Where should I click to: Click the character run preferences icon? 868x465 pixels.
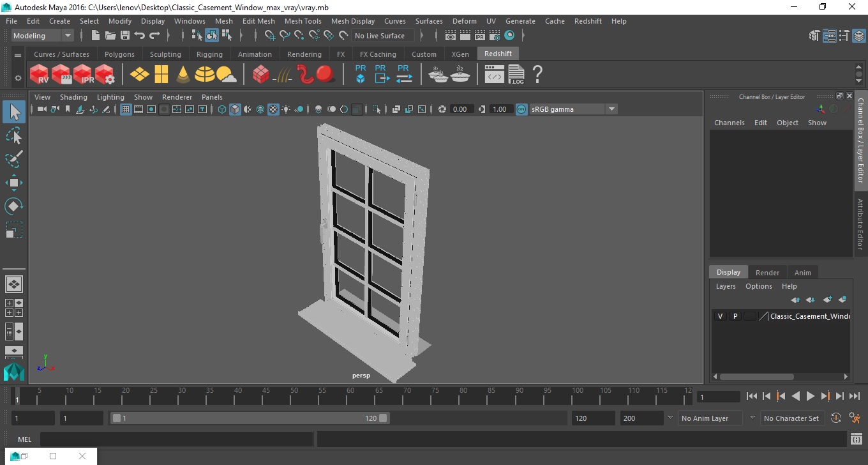855,418
